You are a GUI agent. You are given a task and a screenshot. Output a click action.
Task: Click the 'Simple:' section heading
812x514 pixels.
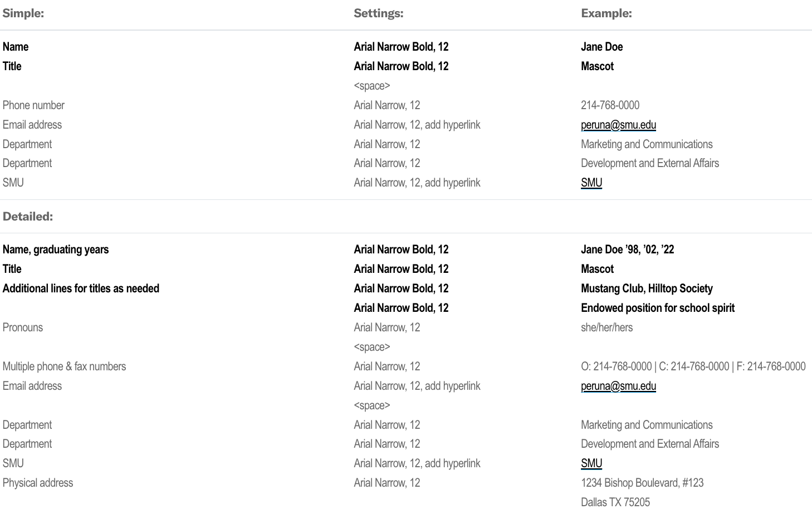pos(23,13)
